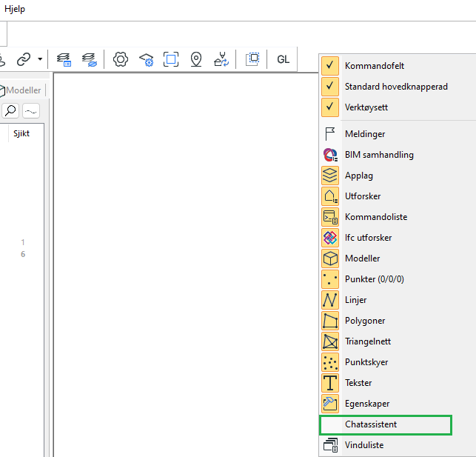
Task: Disable the Verktøysett toolbar option
Action: tap(330, 107)
